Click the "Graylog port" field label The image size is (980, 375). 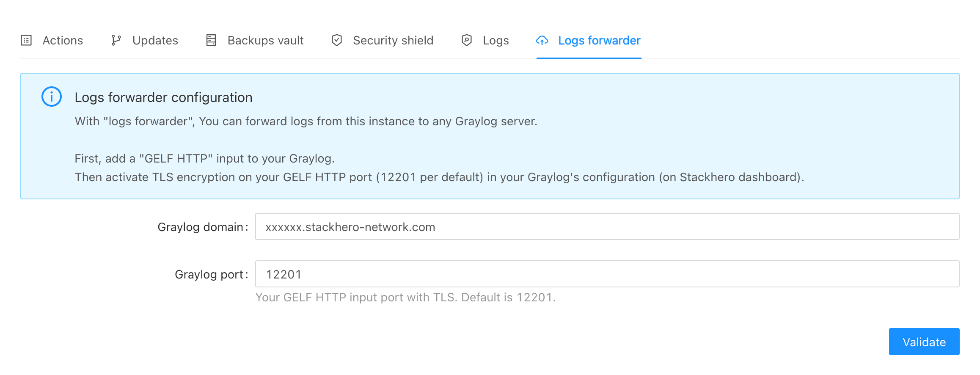pyautogui.click(x=209, y=274)
